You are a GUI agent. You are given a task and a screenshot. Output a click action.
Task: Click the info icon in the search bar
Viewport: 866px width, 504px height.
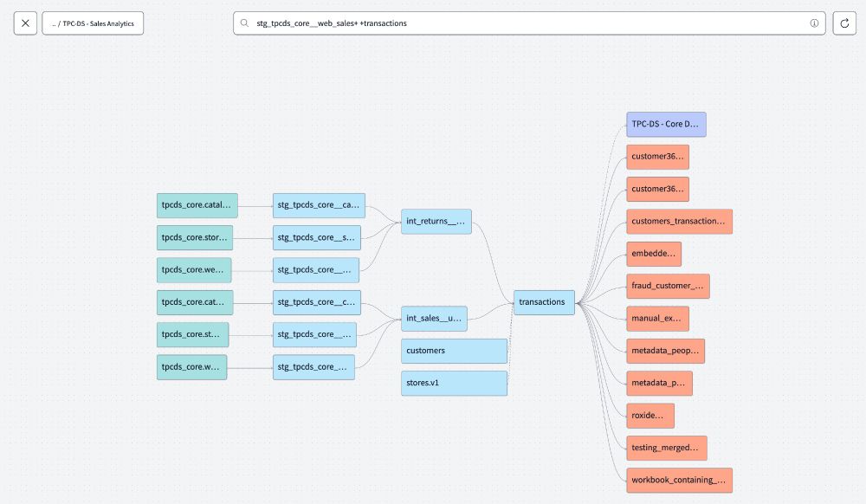point(813,23)
